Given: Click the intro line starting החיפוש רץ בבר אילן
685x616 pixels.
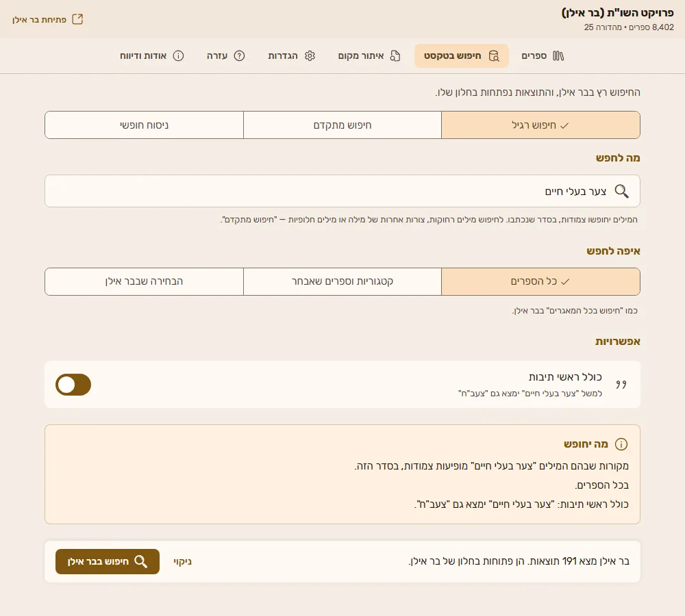Looking at the screenshot, I should (538, 92).
